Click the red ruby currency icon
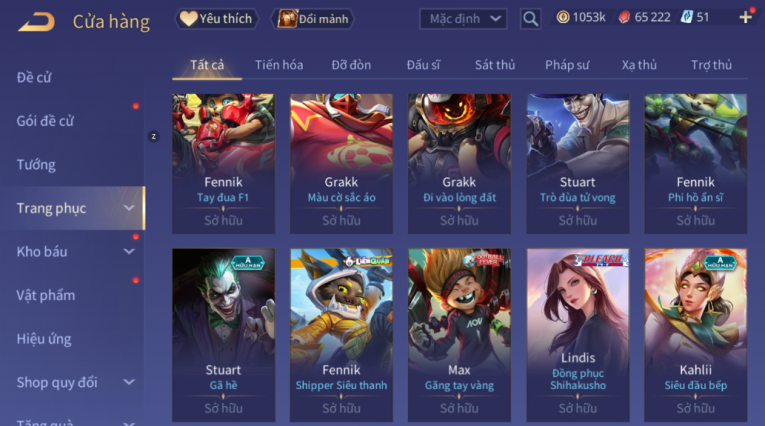 coord(624,18)
